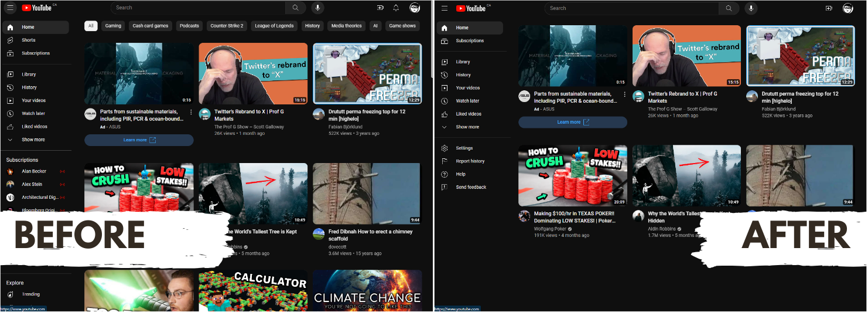Open the account avatar in AFTER screenshot
The image size is (868, 312).
click(x=848, y=8)
